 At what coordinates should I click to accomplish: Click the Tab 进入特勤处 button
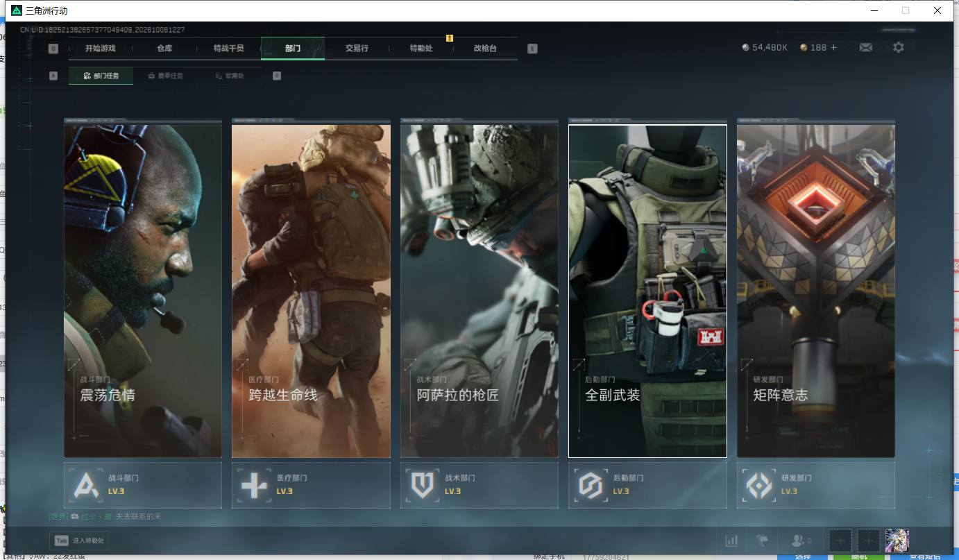click(79, 540)
